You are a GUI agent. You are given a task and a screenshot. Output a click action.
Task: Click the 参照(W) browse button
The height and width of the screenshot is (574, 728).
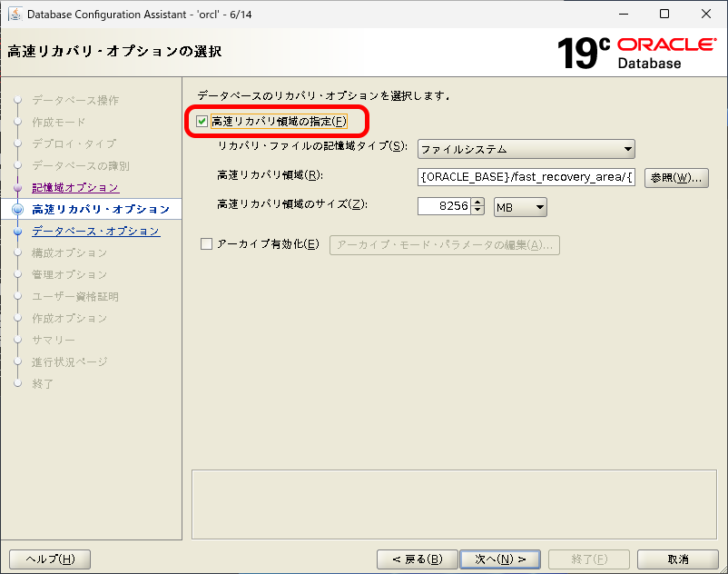click(676, 178)
